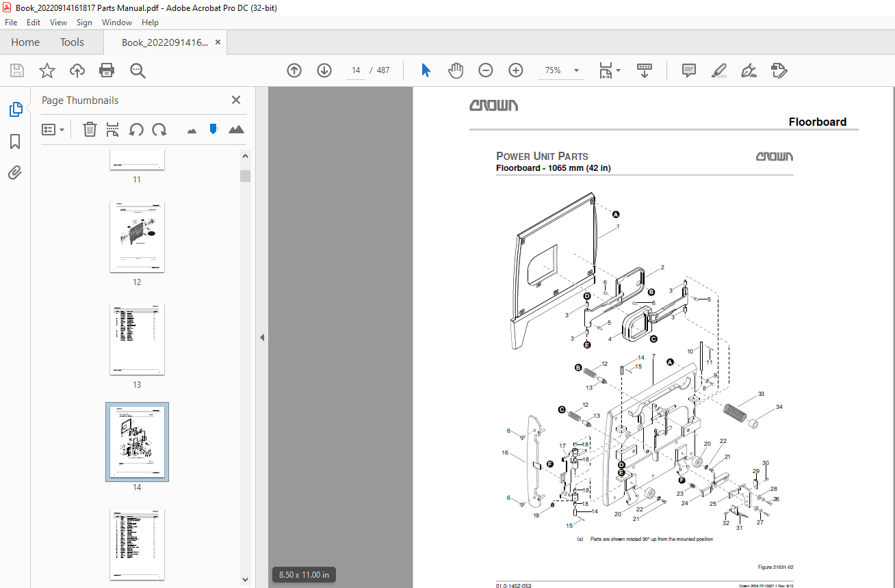Click the 'Figure 21031-02' caption
The width and height of the screenshot is (895, 588).
[x=775, y=567]
